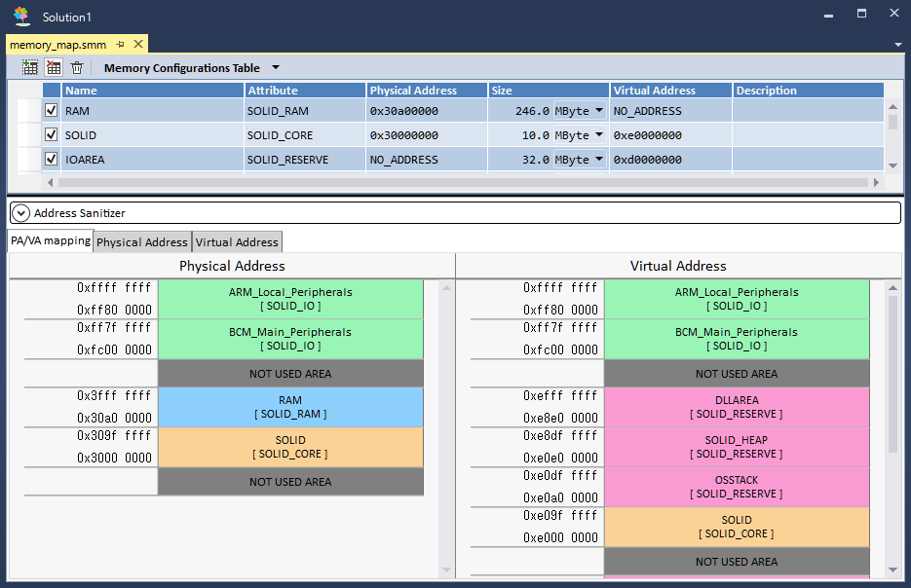Switch to the Physical Address tab
The height and width of the screenshot is (588, 911).
tap(142, 242)
